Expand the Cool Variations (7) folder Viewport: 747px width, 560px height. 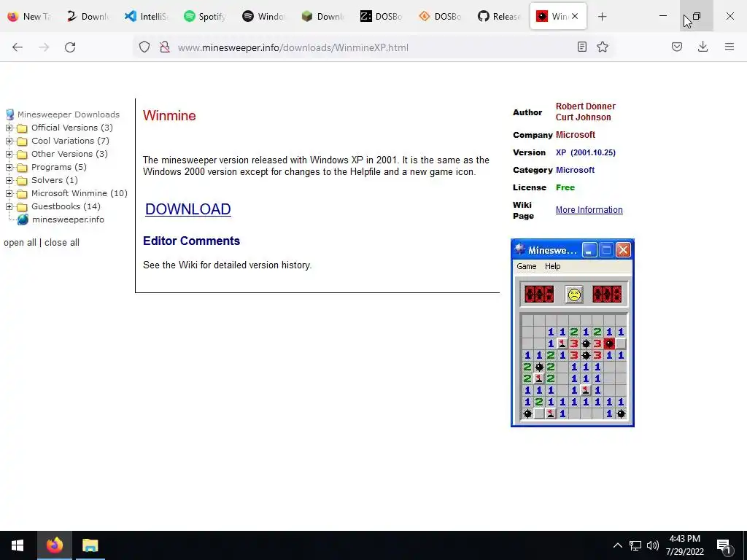pos(9,141)
